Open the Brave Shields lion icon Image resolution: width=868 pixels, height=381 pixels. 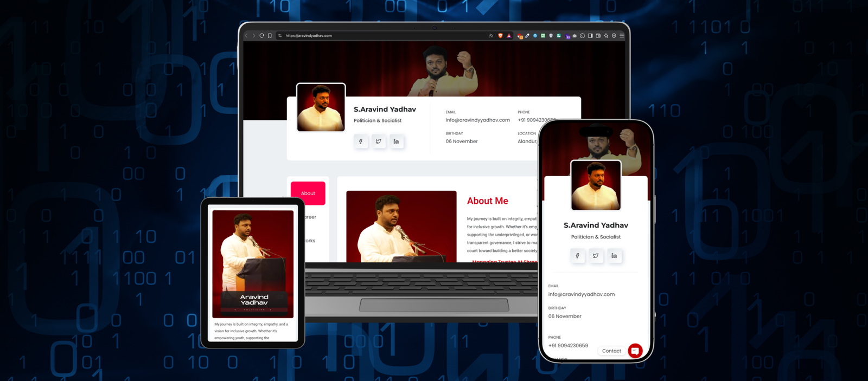pos(500,36)
